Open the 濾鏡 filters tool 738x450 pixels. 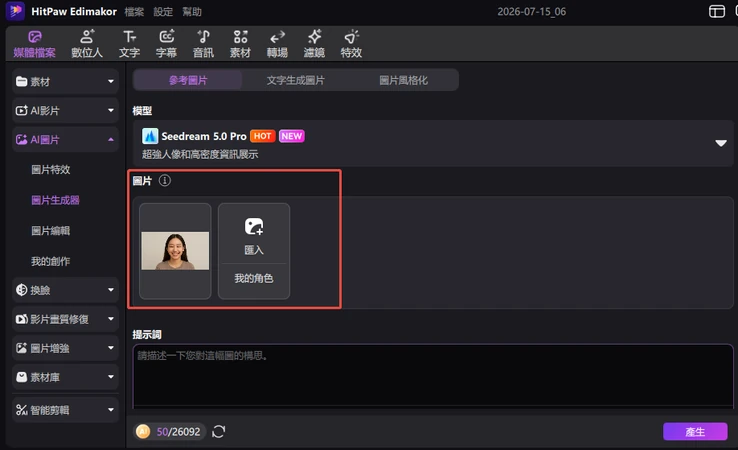coord(314,44)
